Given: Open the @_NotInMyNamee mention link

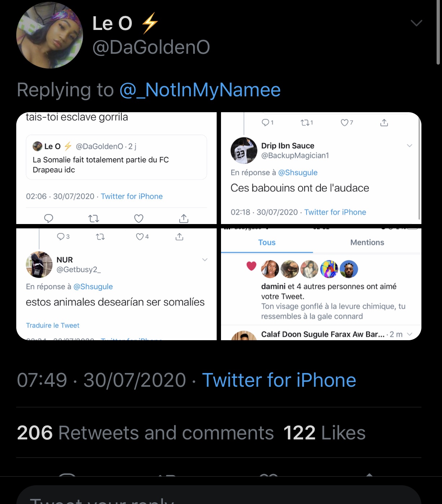Looking at the screenshot, I should (200, 90).
